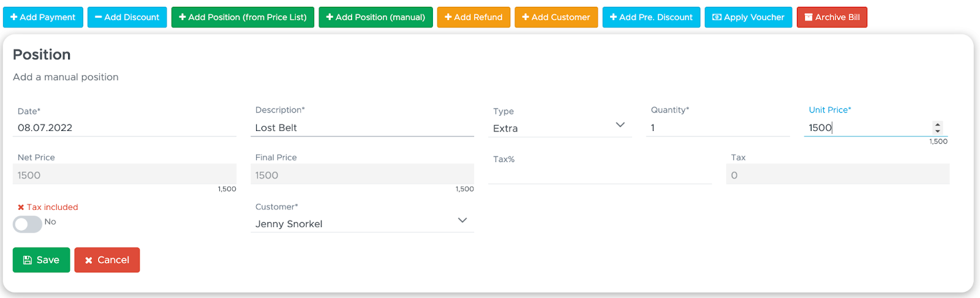Click the Description field containing Lost Belt
Viewport: 980px width, 298px height.
pos(363,127)
